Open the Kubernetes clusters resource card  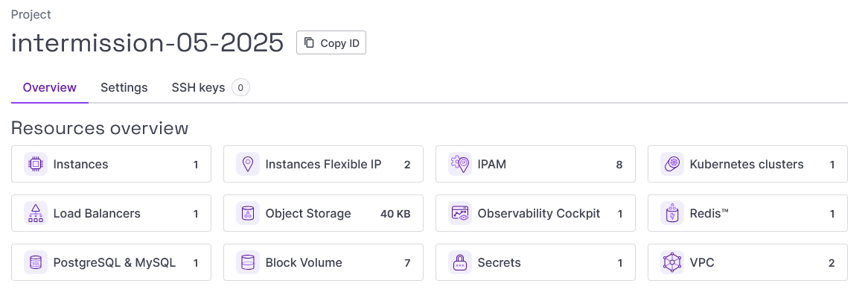pos(747,164)
